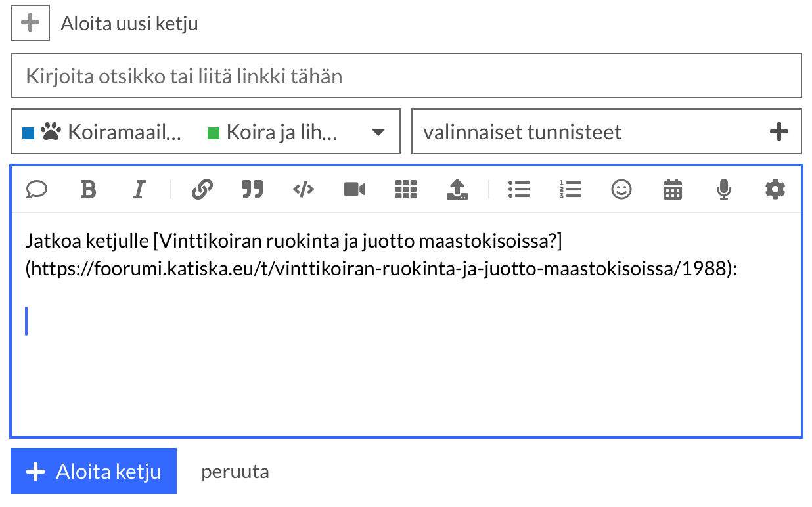The image size is (812, 507).
Task: Focus the topic title input field
Action: pos(406,76)
